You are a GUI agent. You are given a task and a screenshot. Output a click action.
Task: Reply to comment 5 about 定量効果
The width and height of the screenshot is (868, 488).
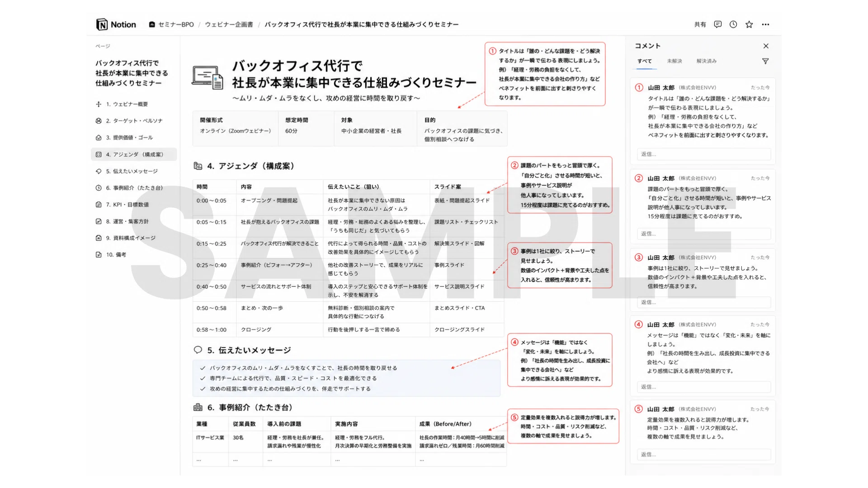coord(703,455)
